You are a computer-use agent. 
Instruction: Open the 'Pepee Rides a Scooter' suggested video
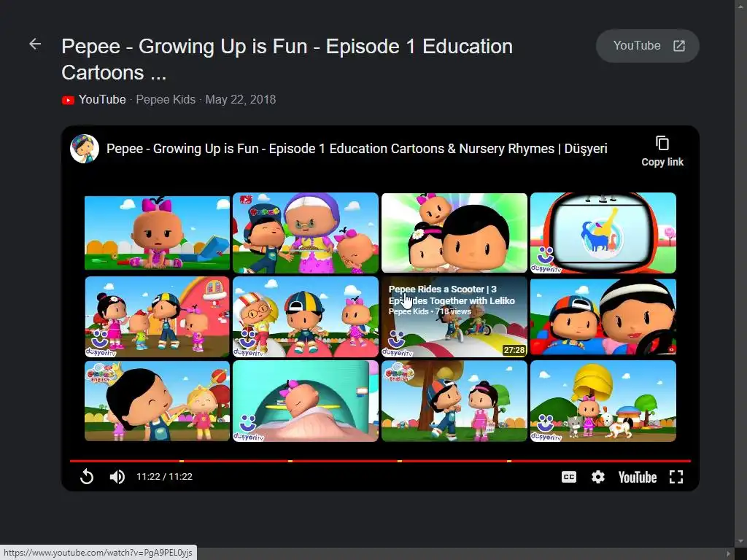[x=454, y=316]
